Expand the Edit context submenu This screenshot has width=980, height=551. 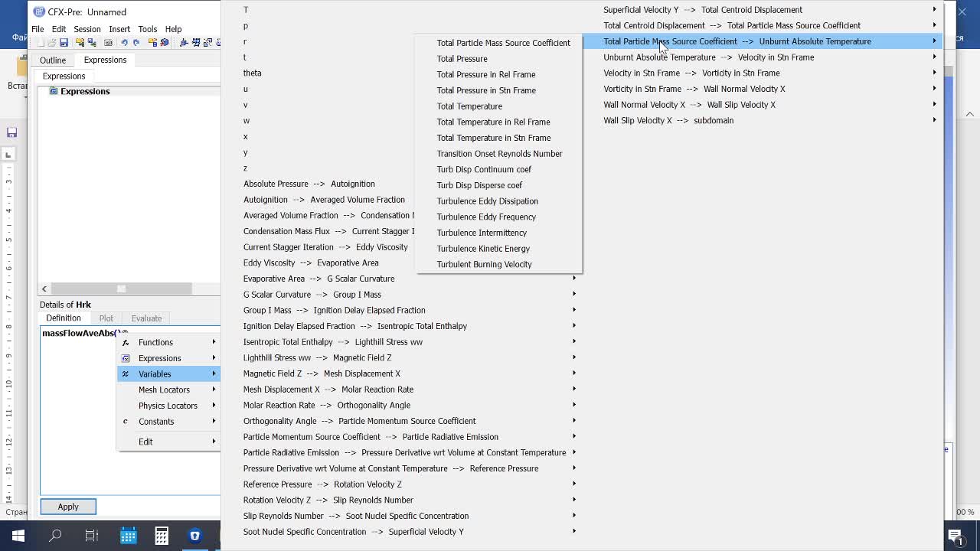tap(169, 442)
